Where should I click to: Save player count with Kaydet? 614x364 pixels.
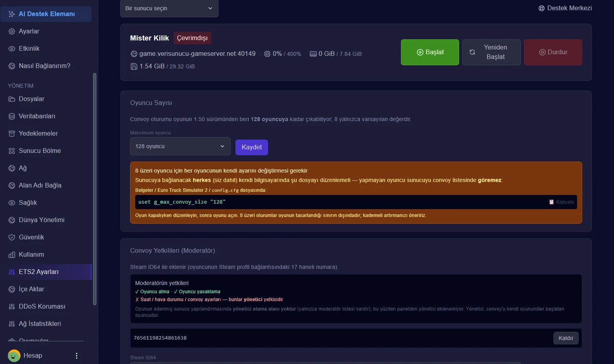point(252,147)
